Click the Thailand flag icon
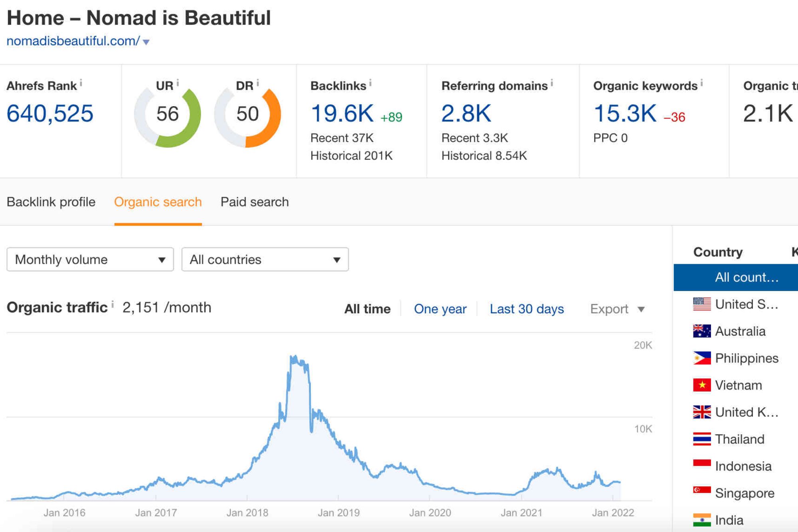This screenshot has width=798, height=532. pyautogui.click(x=702, y=439)
